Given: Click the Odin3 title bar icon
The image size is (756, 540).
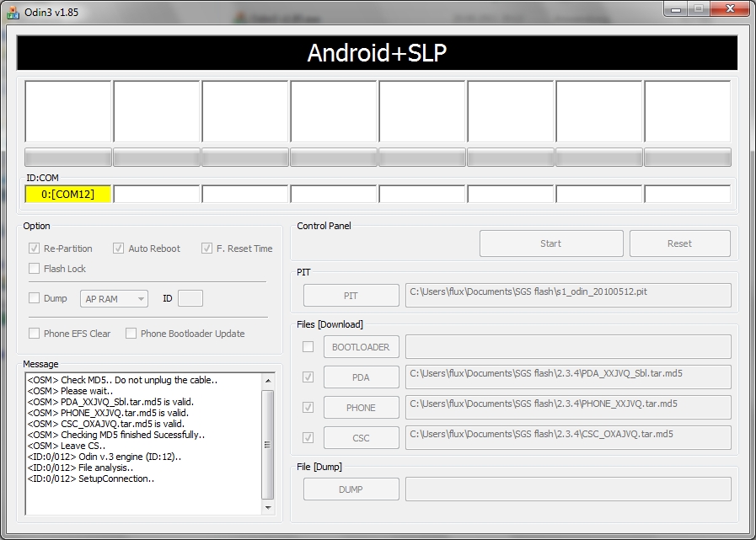Looking at the screenshot, I should [13, 13].
